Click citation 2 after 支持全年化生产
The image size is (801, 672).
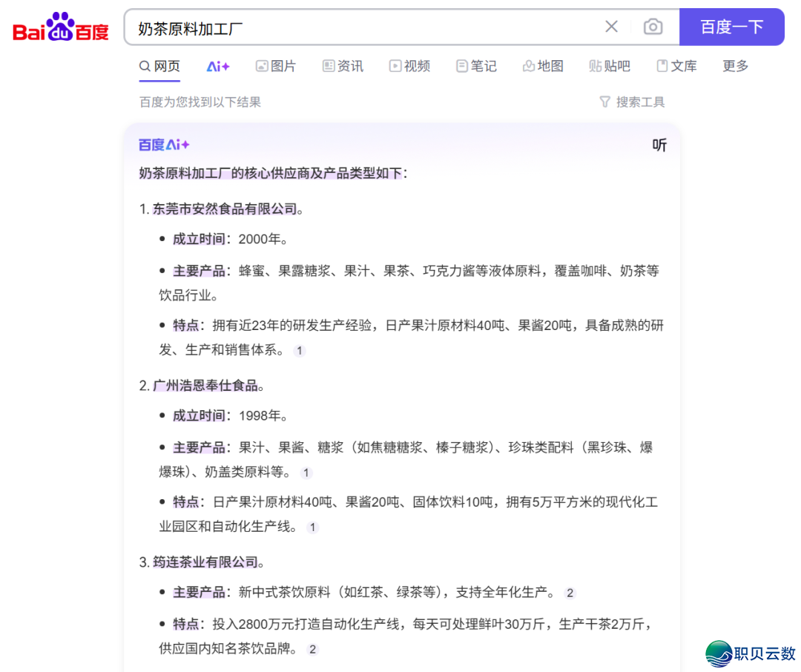570,593
